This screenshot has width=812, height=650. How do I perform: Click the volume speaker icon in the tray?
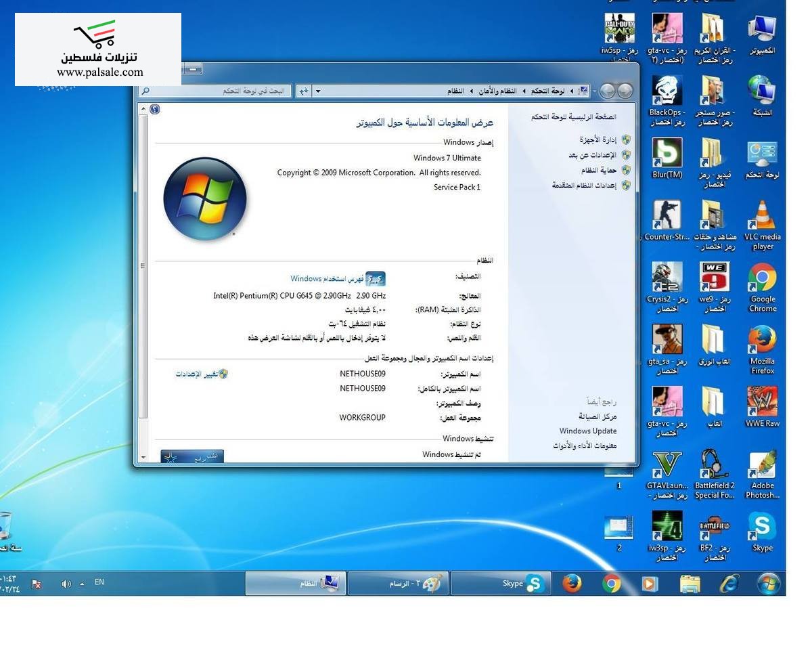66,584
